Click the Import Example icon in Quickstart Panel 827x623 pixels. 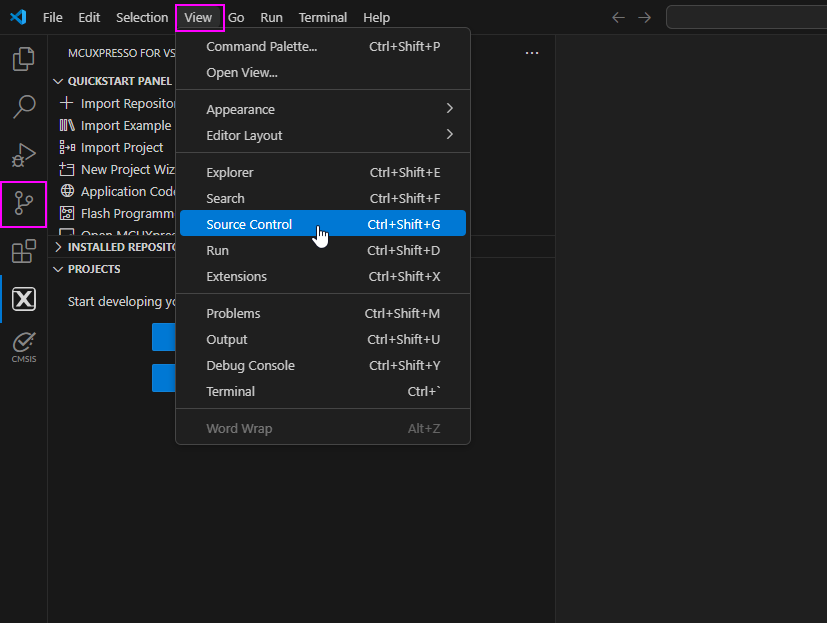[65, 125]
